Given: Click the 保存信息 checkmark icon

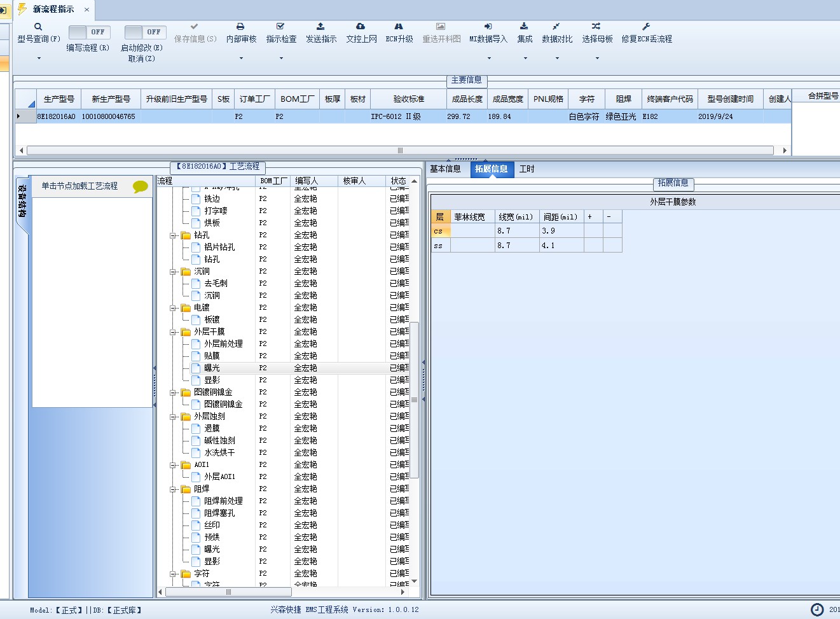Looking at the screenshot, I should (x=195, y=27).
